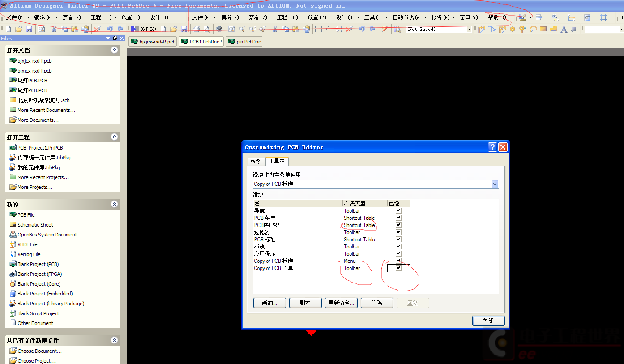Image resolution: width=624 pixels, height=364 pixels.
Task: Click the 副本 duplicate button
Action: (305, 303)
